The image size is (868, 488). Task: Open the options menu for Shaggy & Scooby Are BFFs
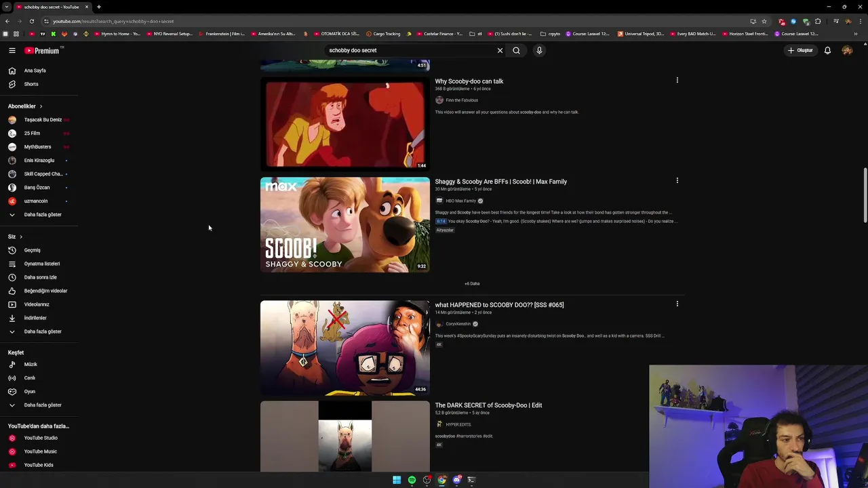(677, 181)
